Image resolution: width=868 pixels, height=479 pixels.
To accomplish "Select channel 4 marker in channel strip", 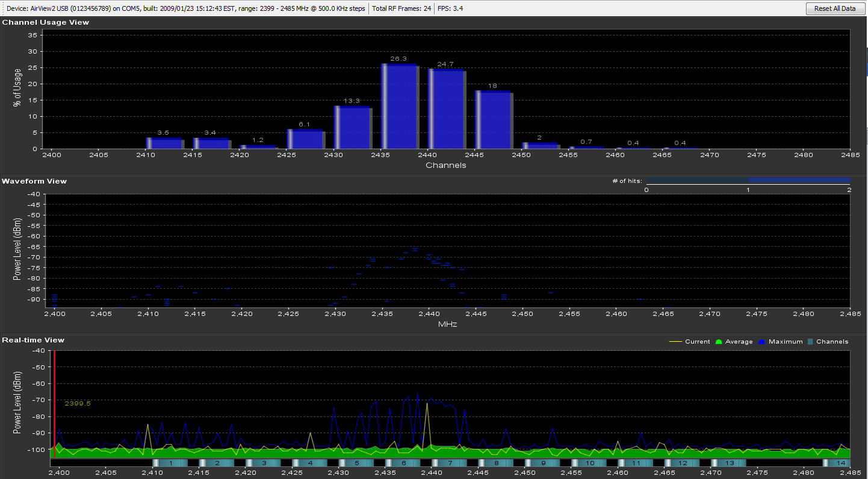I will [309, 463].
